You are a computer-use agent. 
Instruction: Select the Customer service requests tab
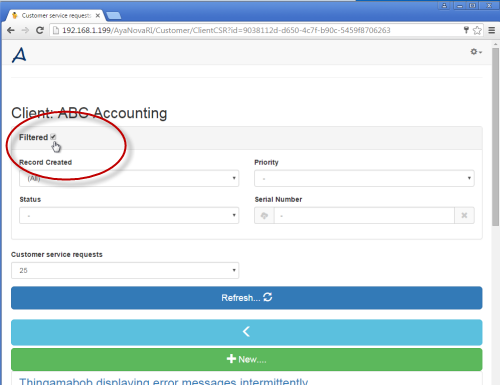click(x=56, y=16)
